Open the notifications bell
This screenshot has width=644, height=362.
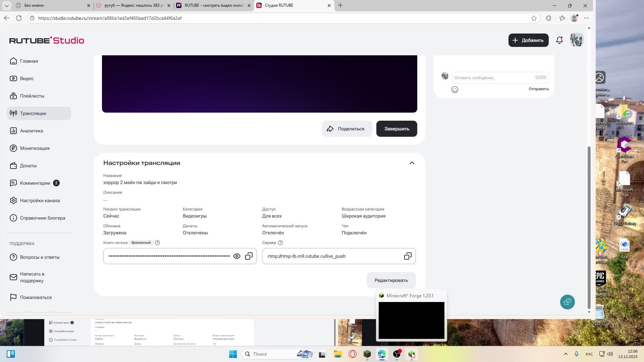point(559,40)
